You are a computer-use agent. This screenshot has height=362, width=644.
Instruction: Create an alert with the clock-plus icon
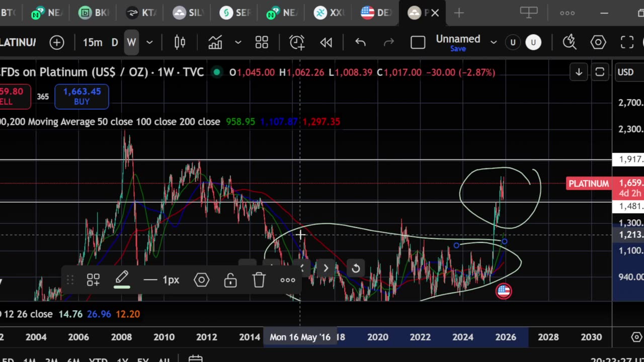pos(297,43)
